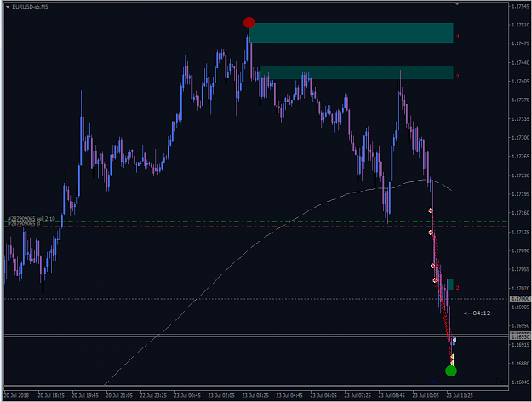The width and height of the screenshot is (532, 402).
Task: Select order label #287909065 sell 2.10
Action: pos(31,219)
